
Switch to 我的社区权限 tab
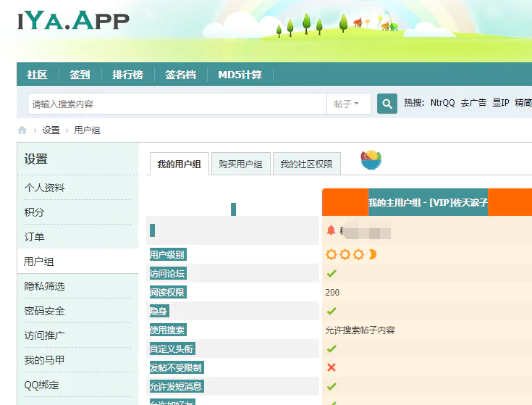[x=306, y=164]
